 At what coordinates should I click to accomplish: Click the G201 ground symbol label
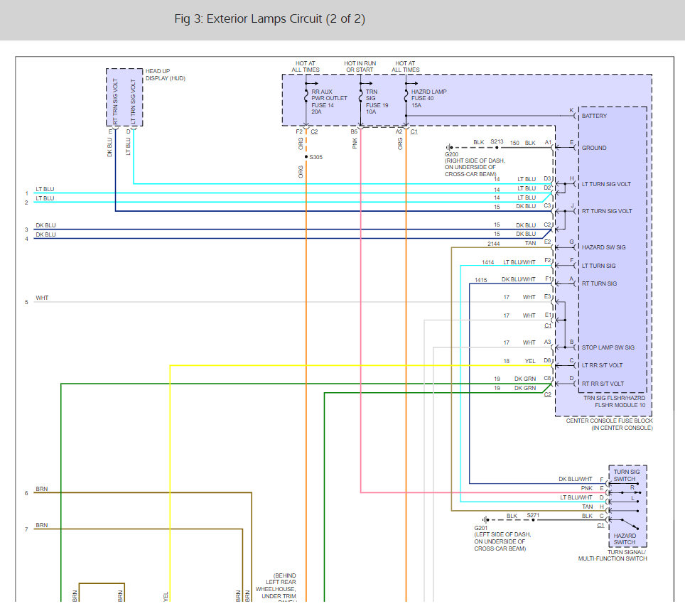[x=480, y=528]
